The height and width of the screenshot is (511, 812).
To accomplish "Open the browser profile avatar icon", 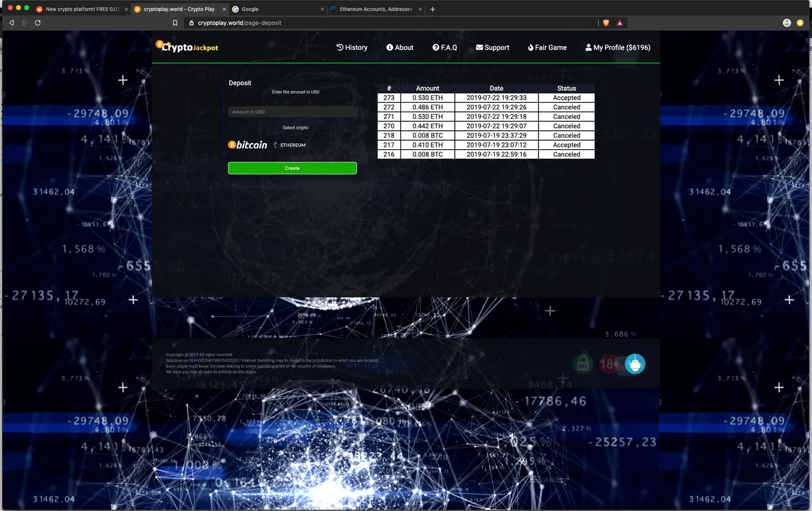I will pyautogui.click(x=787, y=23).
